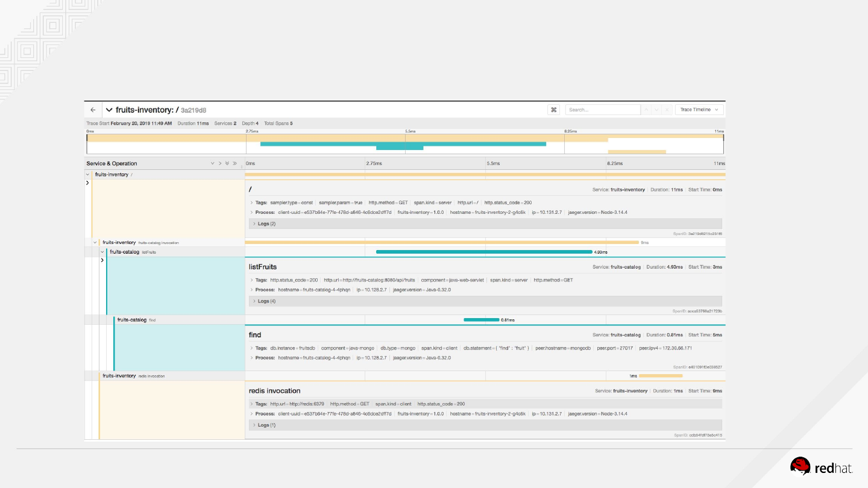Click the teal find 0.81ms span bar
This screenshot has width=868, height=488.
point(482,320)
